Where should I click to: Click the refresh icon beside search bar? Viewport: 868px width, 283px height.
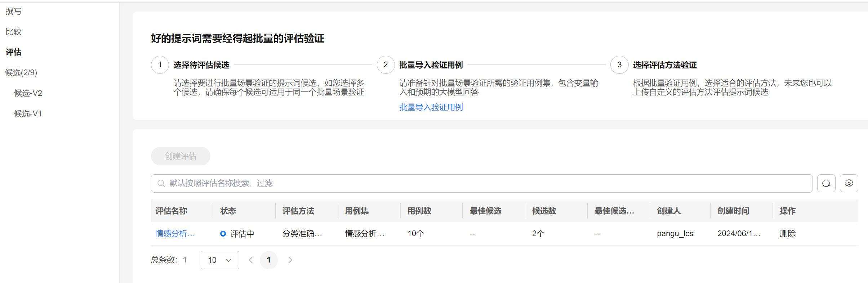(826, 184)
